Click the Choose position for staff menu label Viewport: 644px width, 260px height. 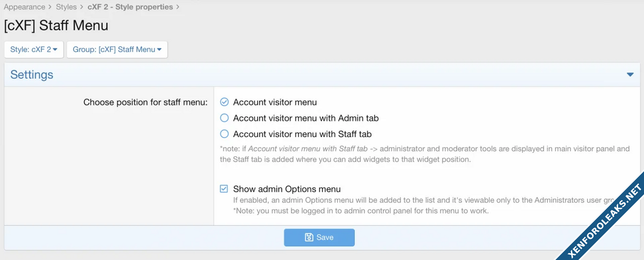point(145,102)
